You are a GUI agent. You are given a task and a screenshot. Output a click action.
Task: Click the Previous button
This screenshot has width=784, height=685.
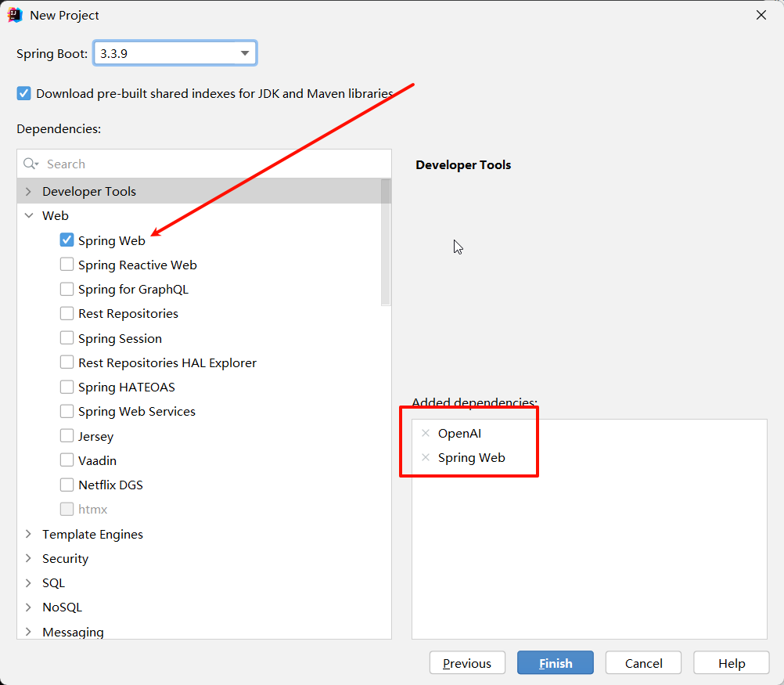point(467,663)
